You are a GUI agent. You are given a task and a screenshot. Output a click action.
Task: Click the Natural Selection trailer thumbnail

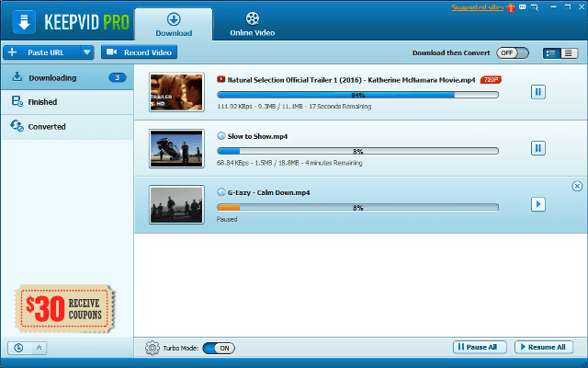click(x=176, y=92)
